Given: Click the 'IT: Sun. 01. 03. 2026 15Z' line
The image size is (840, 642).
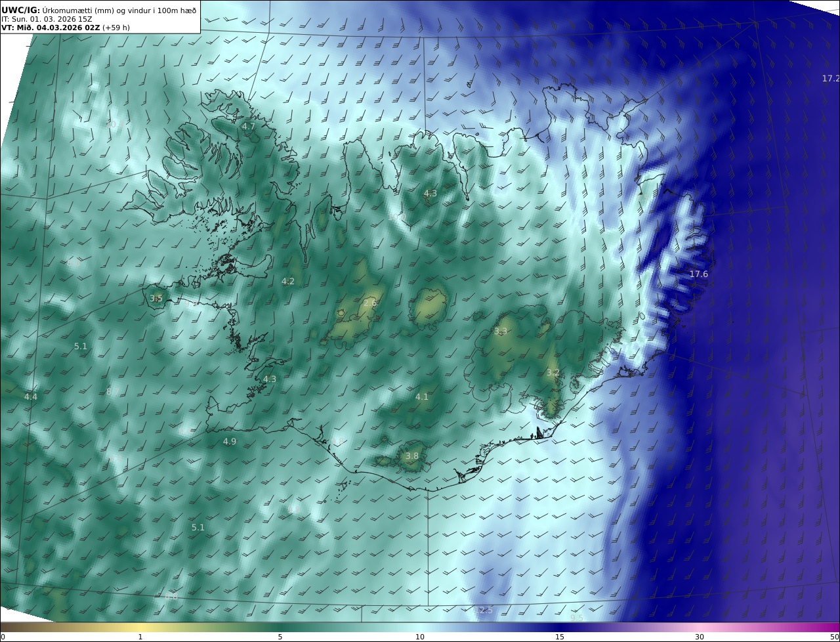Looking at the screenshot, I should click(47, 19).
